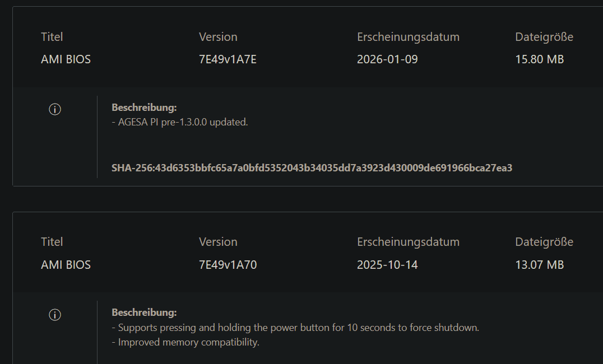The width and height of the screenshot is (603, 364).
Task: Click AMI BIOS title in the 2025 entry
Action: tap(66, 264)
